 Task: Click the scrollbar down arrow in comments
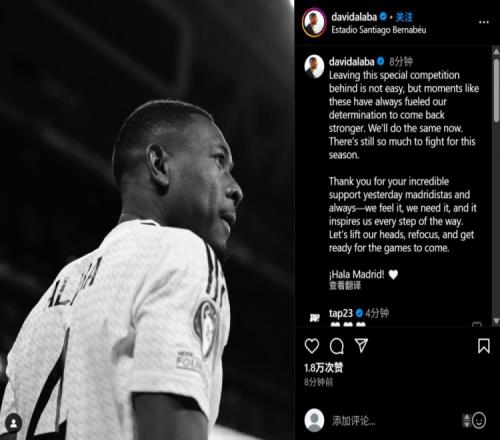[496, 321]
